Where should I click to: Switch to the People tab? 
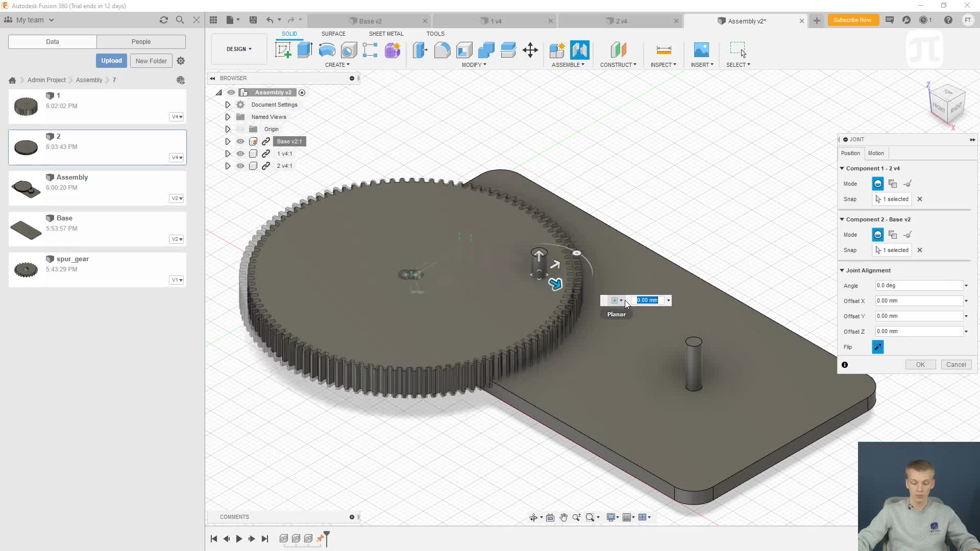click(141, 42)
